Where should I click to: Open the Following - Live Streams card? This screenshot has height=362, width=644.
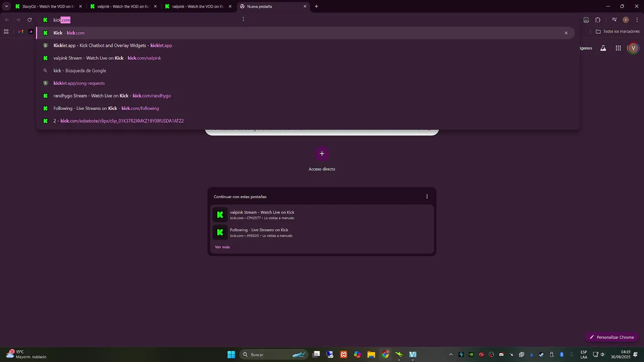322,232
